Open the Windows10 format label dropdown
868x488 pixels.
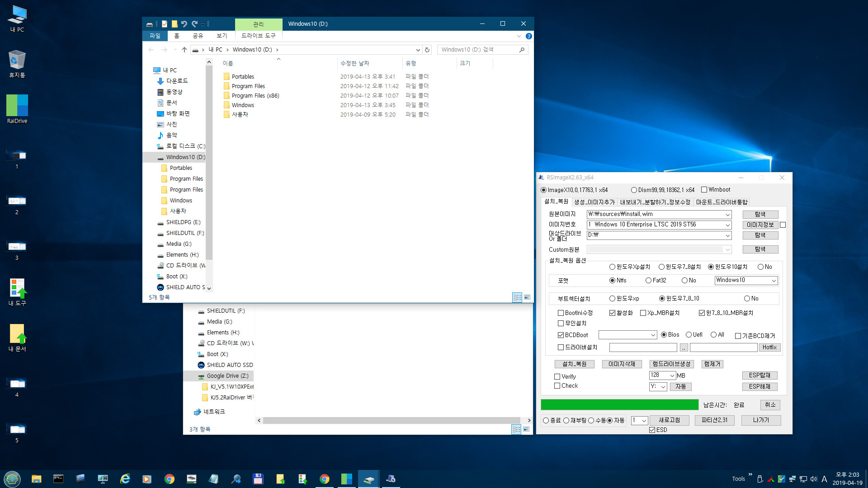tap(774, 281)
